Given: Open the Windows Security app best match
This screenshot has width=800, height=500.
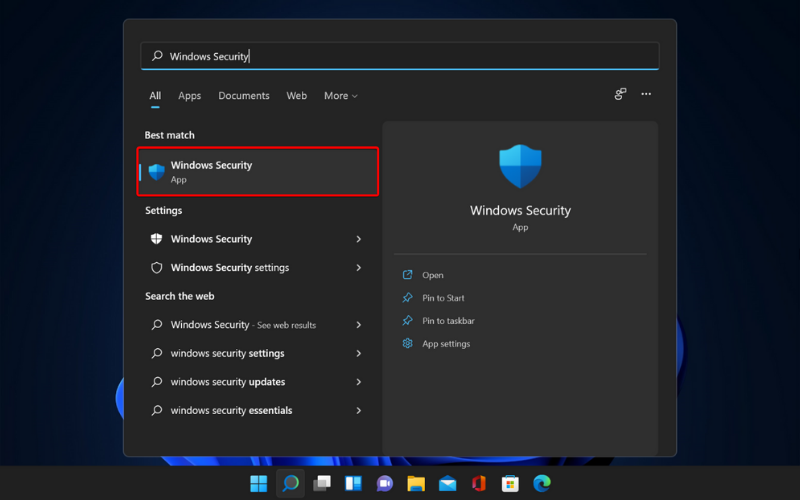Looking at the screenshot, I should (x=258, y=172).
